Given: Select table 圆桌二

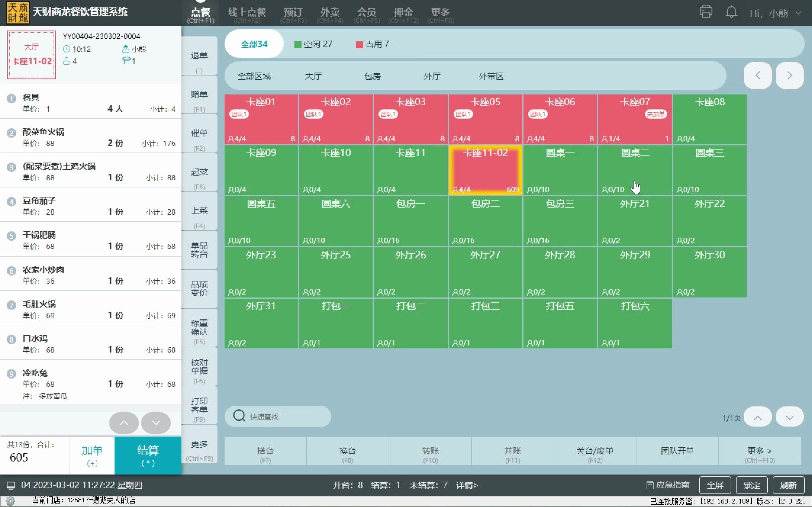Looking at the screenshot, I should [x=635, y=170].
